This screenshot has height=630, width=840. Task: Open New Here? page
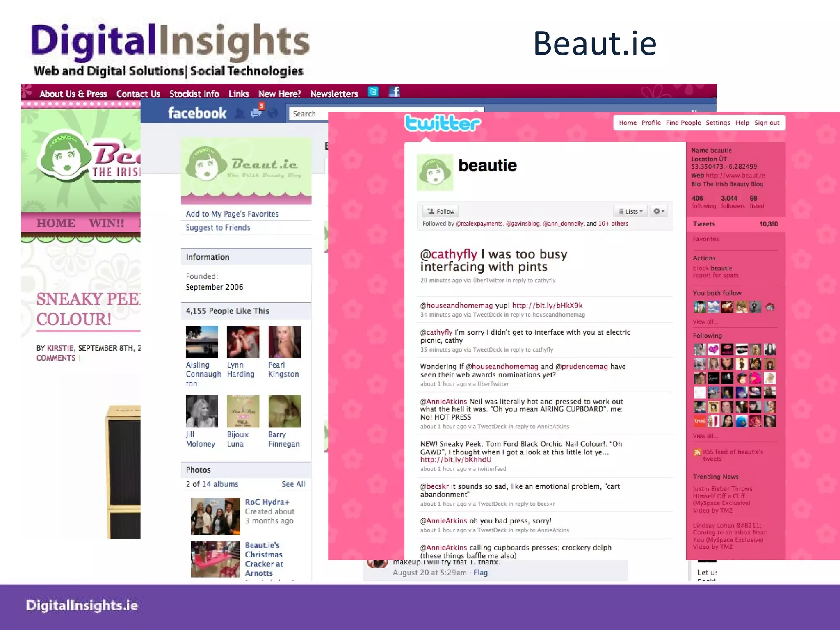(x=279, y=94)
